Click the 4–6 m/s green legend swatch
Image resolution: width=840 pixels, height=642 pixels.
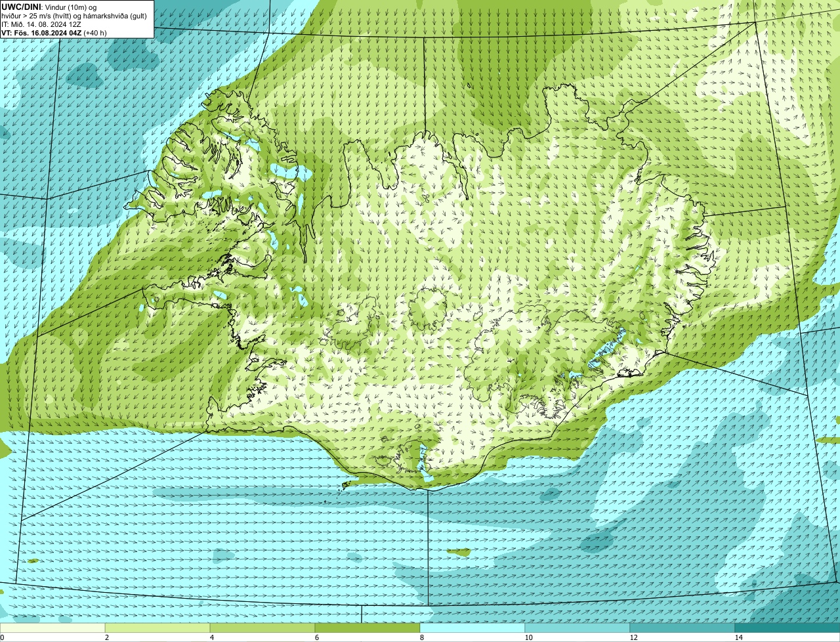click(x=262, y=628)
